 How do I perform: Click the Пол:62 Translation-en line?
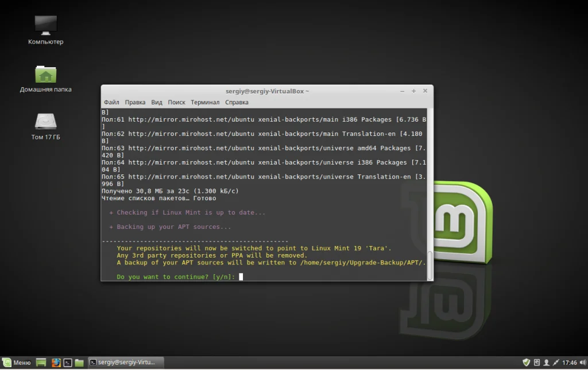point(262,137)
